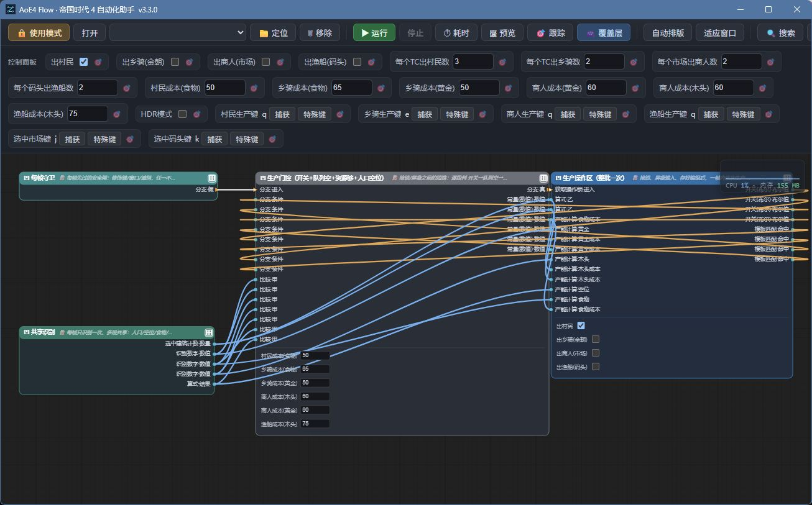Click the 渔船成本(木头) field in 生产门控 node
Screen dimensions: 812x505
pos(315,424)
